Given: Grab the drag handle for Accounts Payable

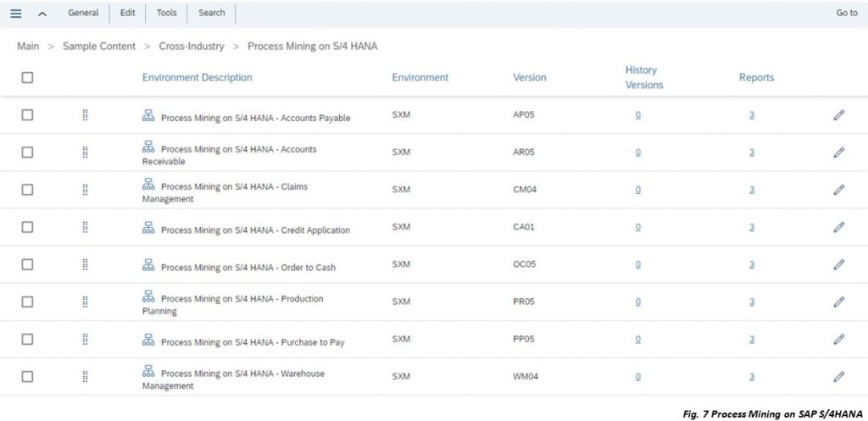Looking at the screenshot, I should click(86, 115).
